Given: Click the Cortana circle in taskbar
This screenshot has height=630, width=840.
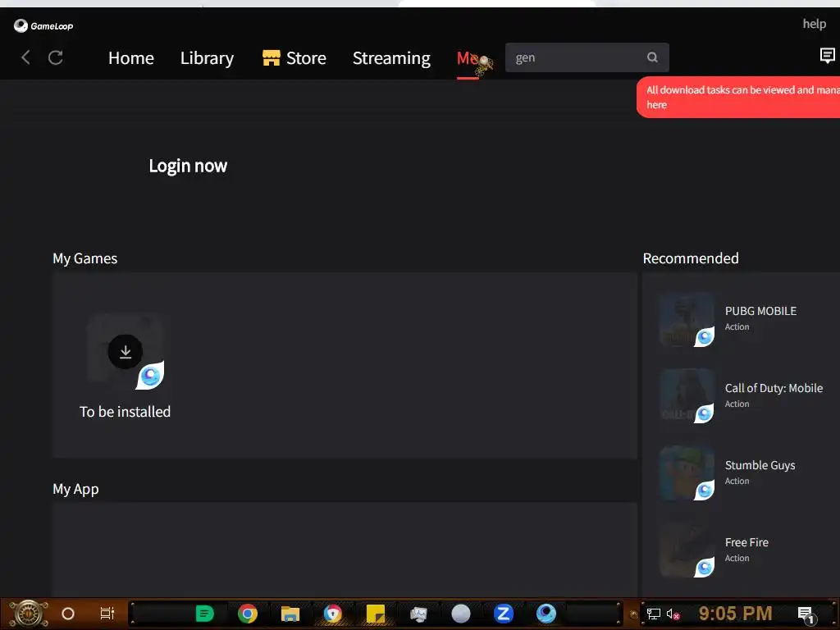Looking at the screenshot, I should click(x=68, y=614).
